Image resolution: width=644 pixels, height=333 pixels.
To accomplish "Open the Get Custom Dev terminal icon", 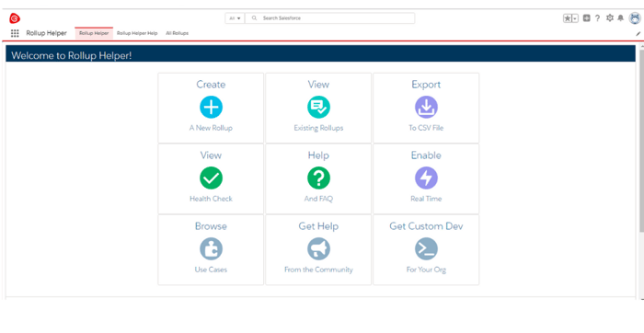I will point(426,248).
